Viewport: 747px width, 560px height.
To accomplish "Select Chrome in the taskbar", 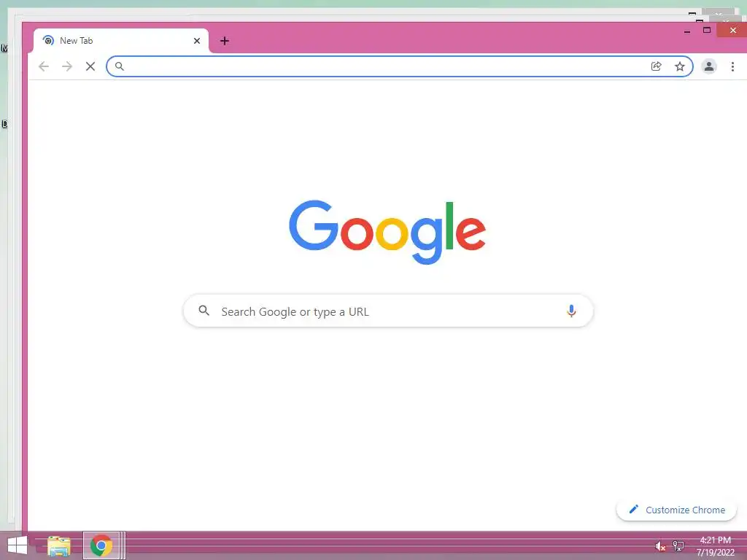I will tap(101, 545).
